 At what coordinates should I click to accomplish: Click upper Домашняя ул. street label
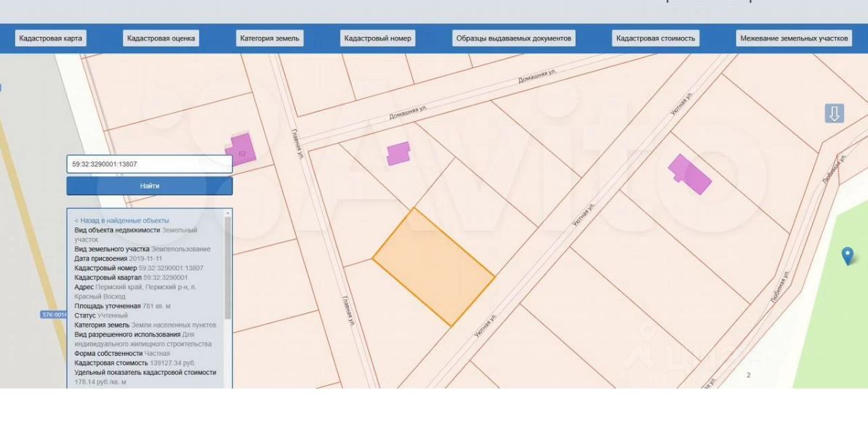click(537, 76)
